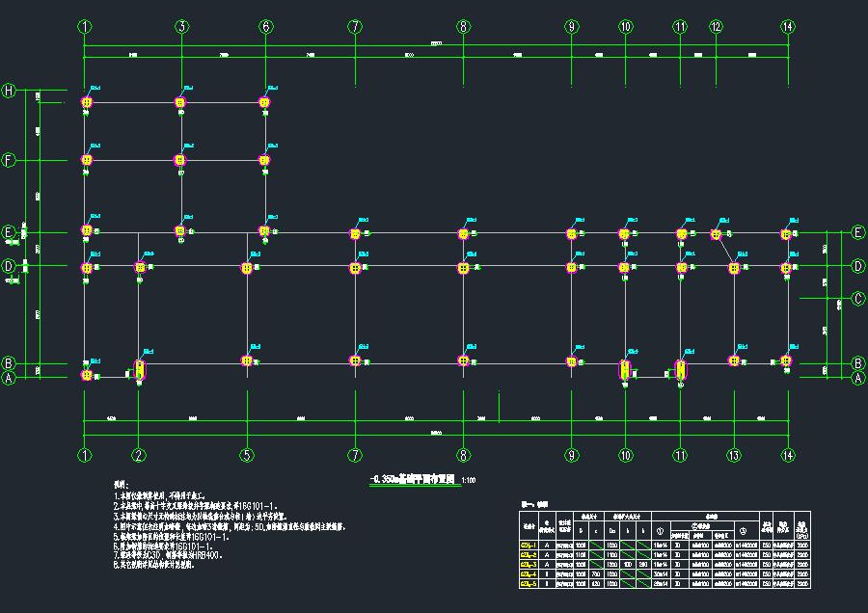Click note line 2 referencing 16G101-1
Screen dimensions: 868x613
[196, 506]
